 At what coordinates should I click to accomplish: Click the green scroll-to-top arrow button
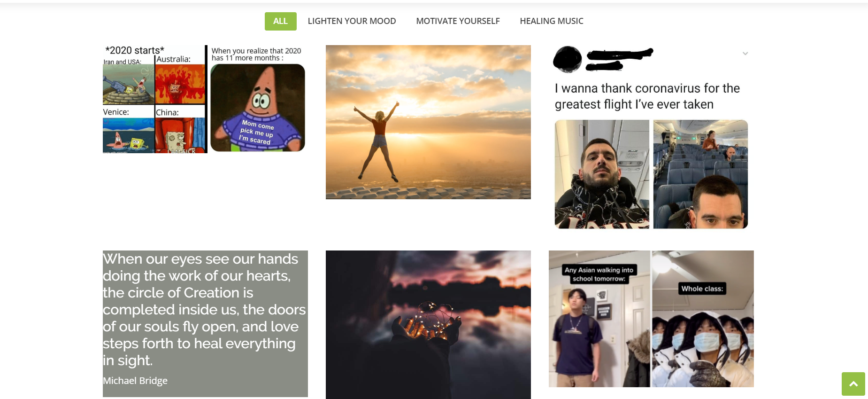coord(853,384)
